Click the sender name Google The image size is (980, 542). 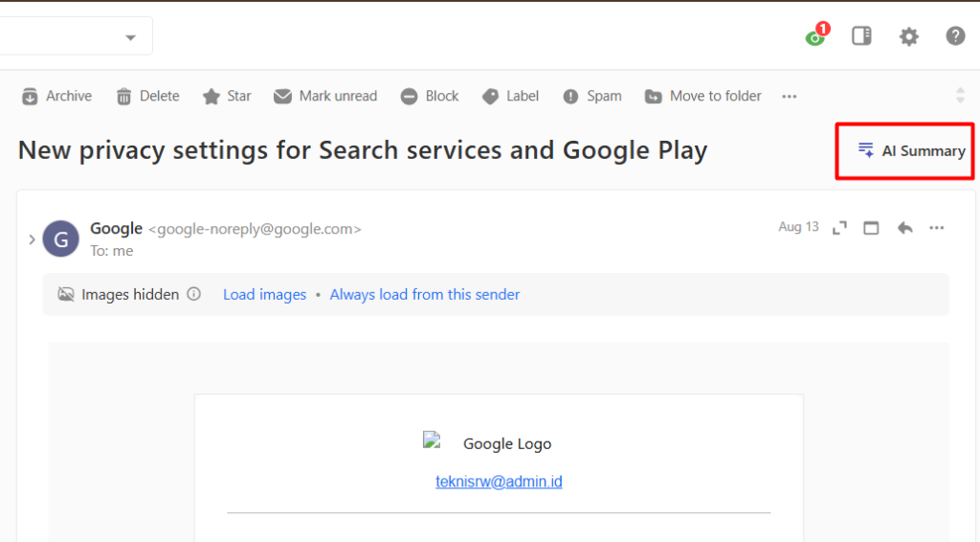(x=116, y=228)
